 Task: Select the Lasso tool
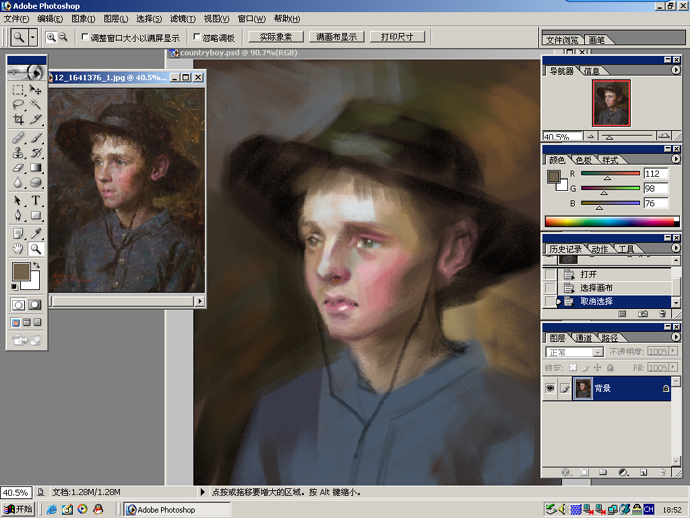coord(18,104)
